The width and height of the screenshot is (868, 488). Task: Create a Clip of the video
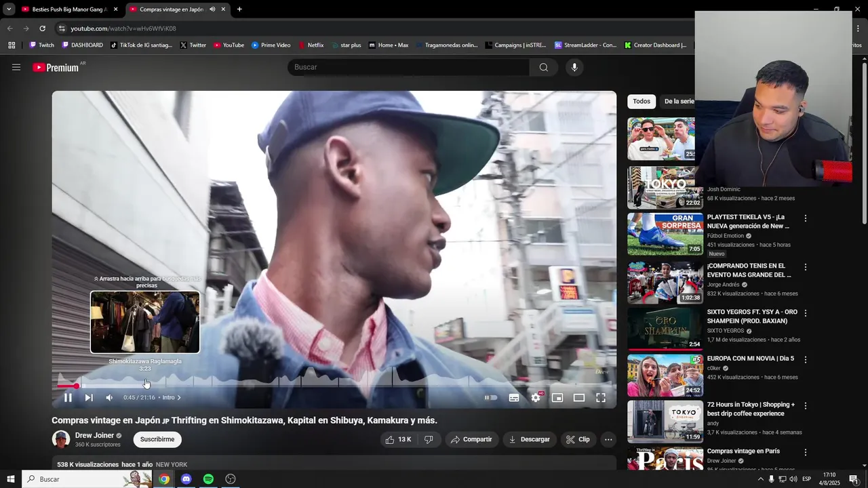click(x=578, y=439)
